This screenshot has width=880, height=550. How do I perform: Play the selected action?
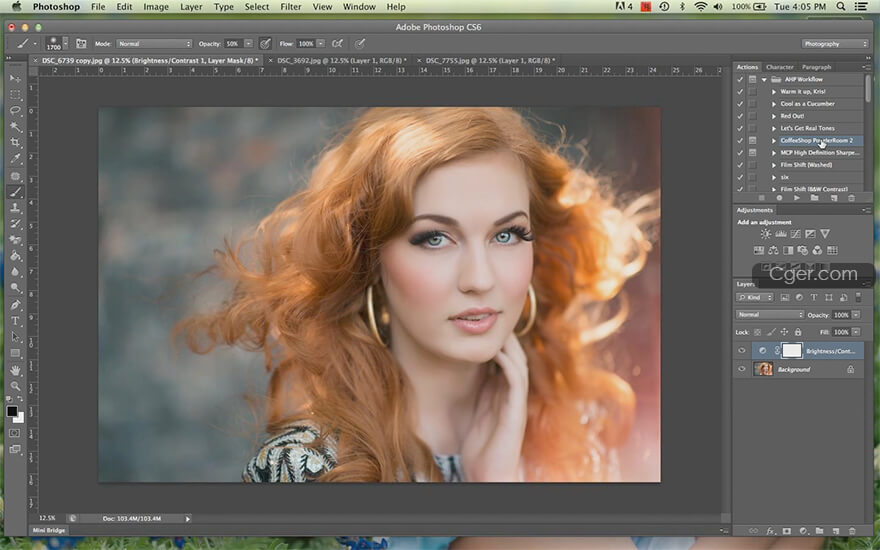(796, 198)
